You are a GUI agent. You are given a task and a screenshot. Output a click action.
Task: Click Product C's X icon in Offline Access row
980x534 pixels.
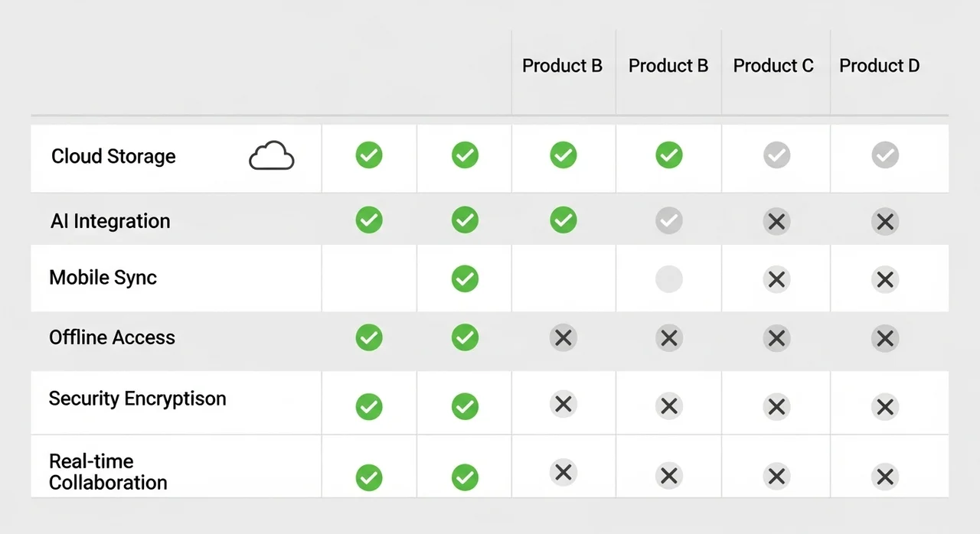[776, 338]
